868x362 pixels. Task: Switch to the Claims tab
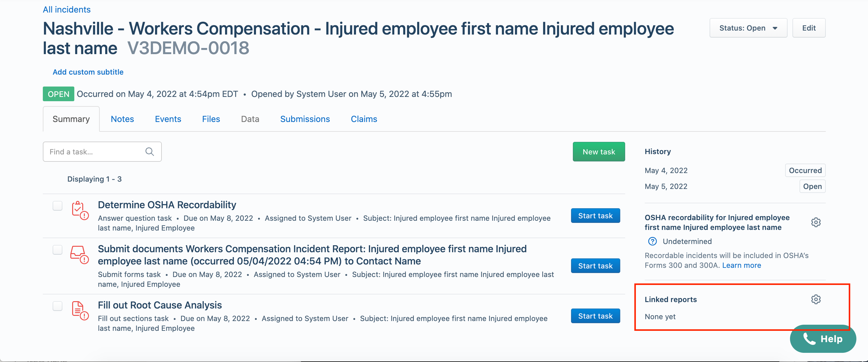click(x=364, y=119)
